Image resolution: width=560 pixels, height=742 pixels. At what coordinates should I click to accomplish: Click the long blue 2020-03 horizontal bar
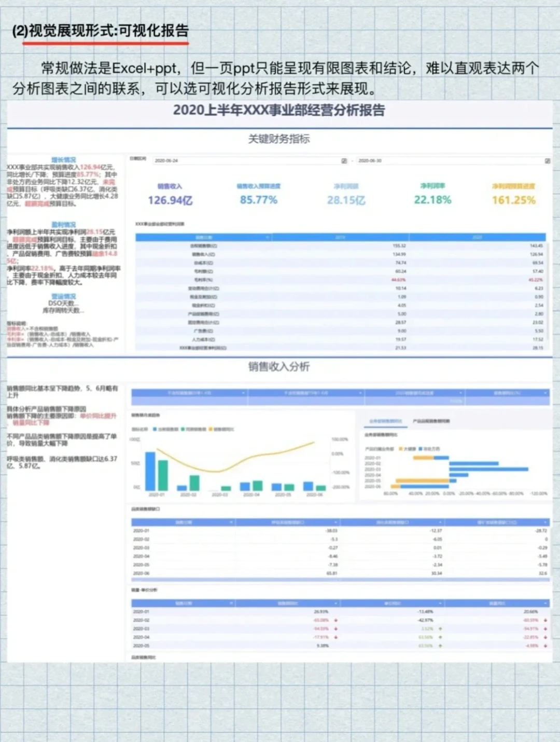[x=489, y=469]
